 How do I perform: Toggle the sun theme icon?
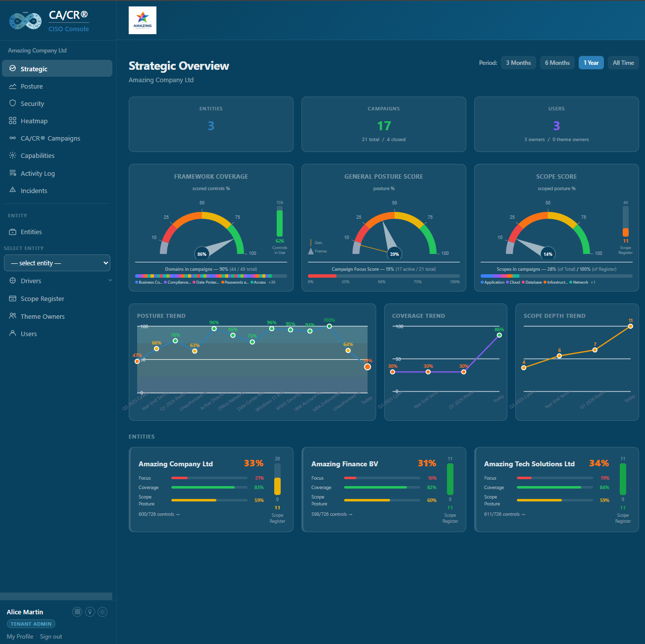(x=102, y=612)
